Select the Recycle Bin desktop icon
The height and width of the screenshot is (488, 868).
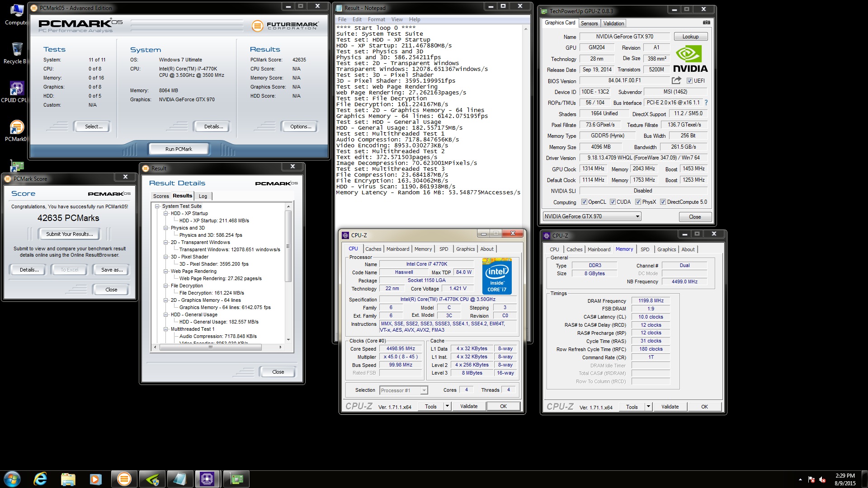pyautogui.click(x=16, y=53)
